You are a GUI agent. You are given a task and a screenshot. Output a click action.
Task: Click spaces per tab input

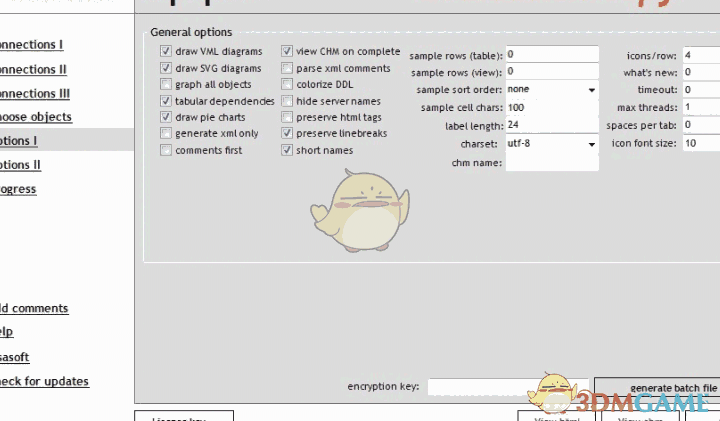click(x=701, y=125)
